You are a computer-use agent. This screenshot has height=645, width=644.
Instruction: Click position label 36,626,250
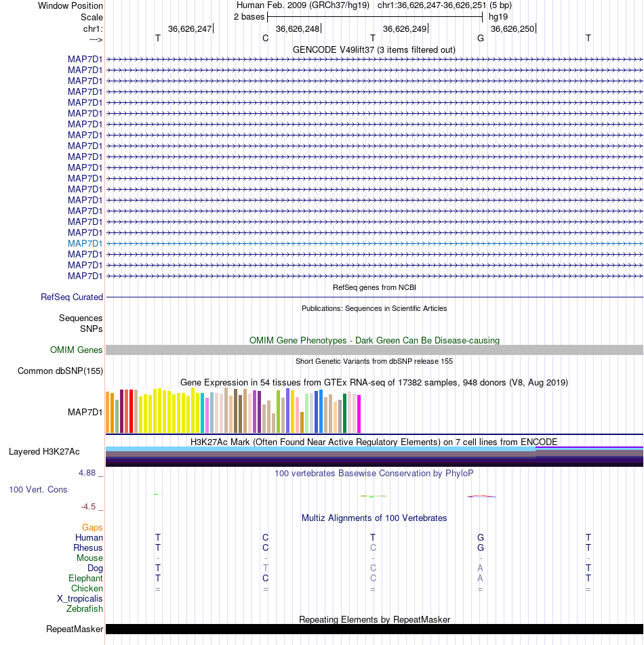tap(512, 28)
